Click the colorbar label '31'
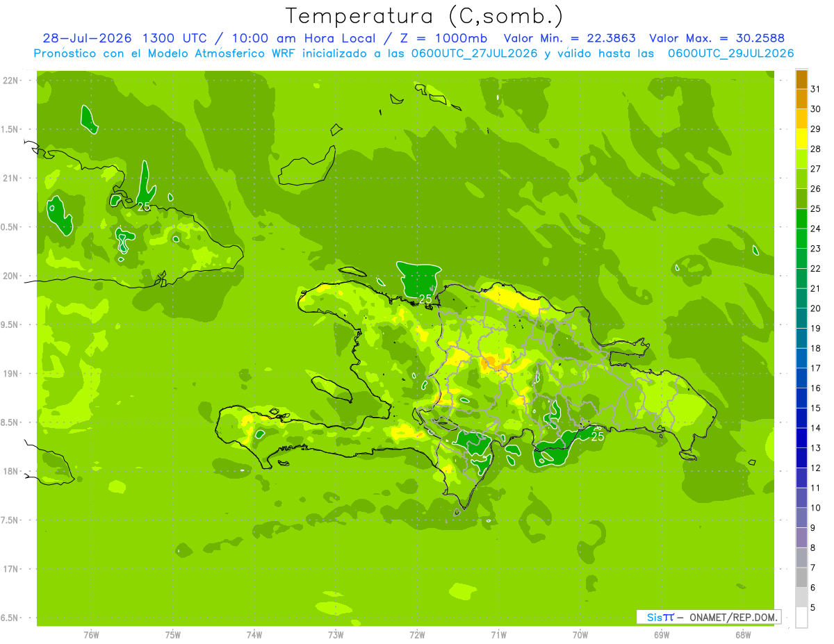Image resolution: width=834 pixels, height=644 pixels. [816, 89]
